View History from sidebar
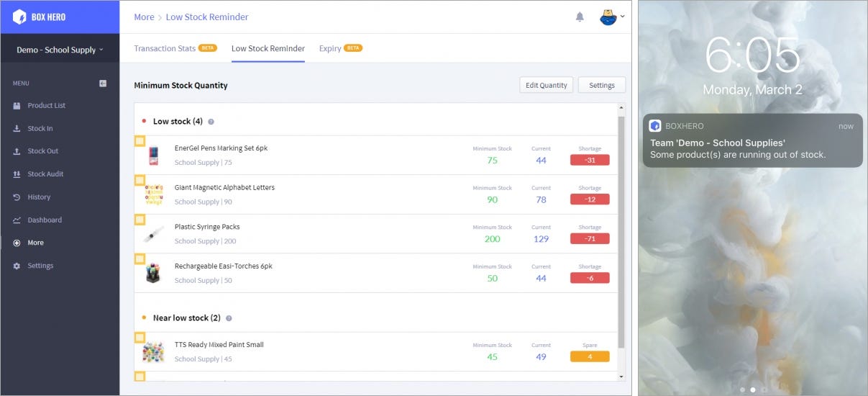 (39, 197)
